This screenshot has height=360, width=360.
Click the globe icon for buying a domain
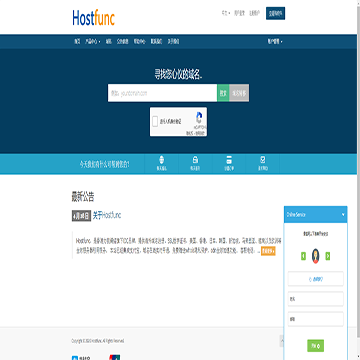tap(162, 159)
